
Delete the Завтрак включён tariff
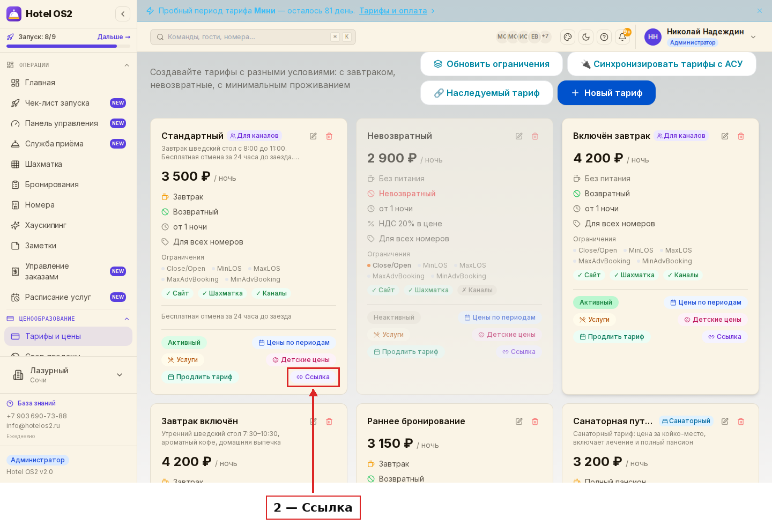click(329, 422)
